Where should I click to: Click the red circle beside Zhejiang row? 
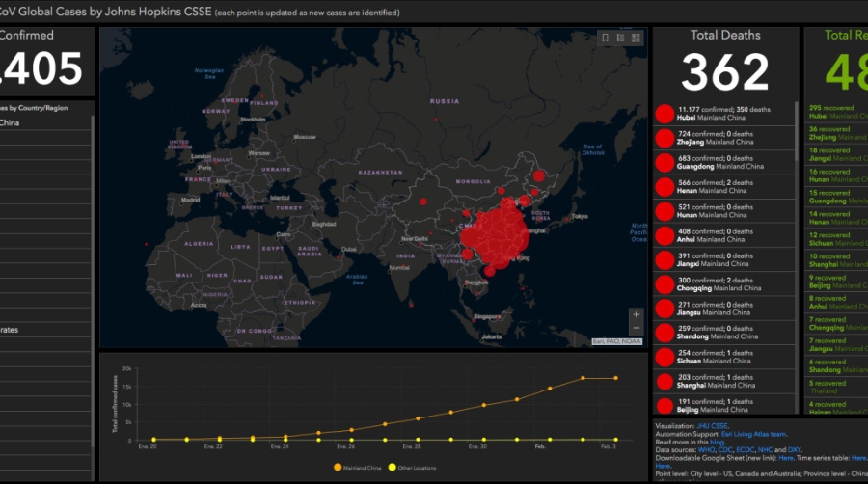pyautogui.click(x=665, y=138)
